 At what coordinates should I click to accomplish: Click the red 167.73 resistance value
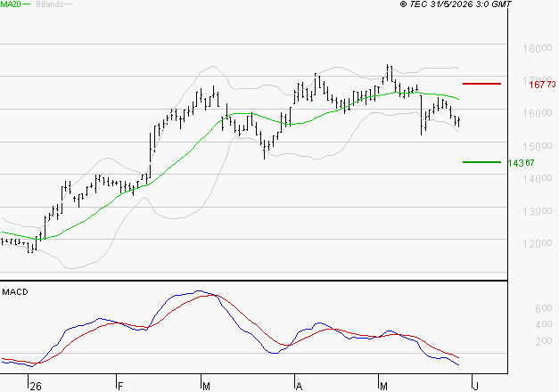(542, 85)
